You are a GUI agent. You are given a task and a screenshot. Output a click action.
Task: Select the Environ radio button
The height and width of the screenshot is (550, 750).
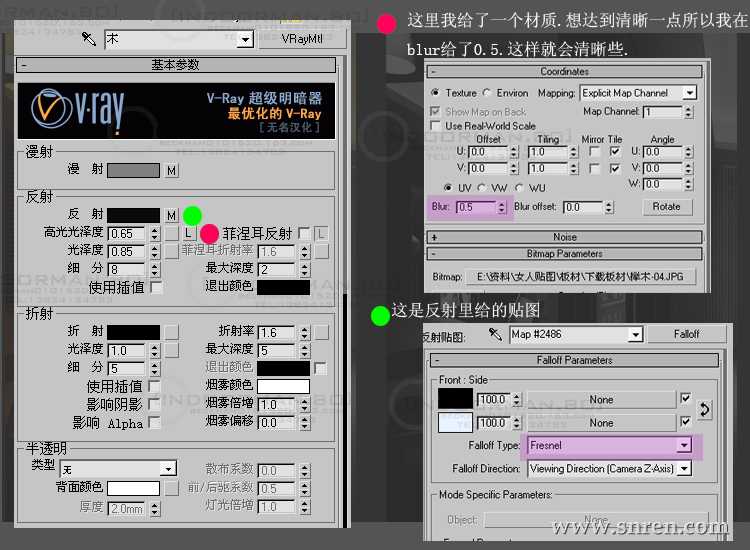coord(486,92)
